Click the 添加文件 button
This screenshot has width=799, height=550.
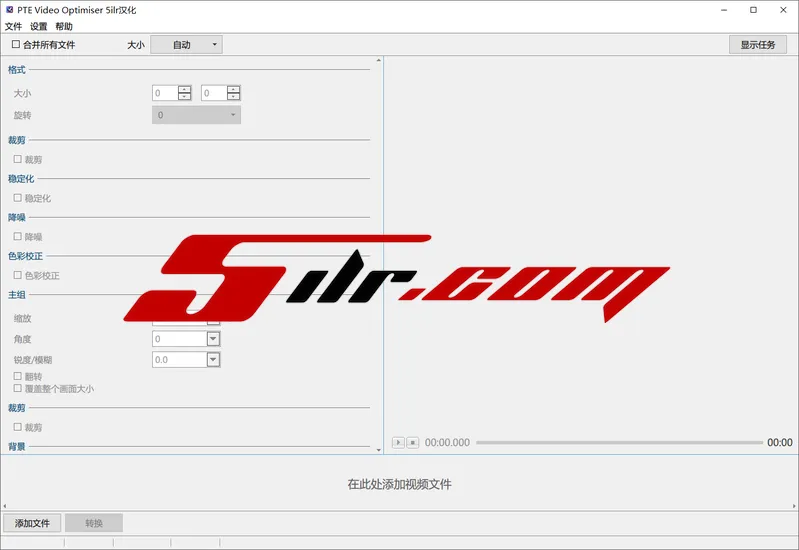[x=32, y=523]
